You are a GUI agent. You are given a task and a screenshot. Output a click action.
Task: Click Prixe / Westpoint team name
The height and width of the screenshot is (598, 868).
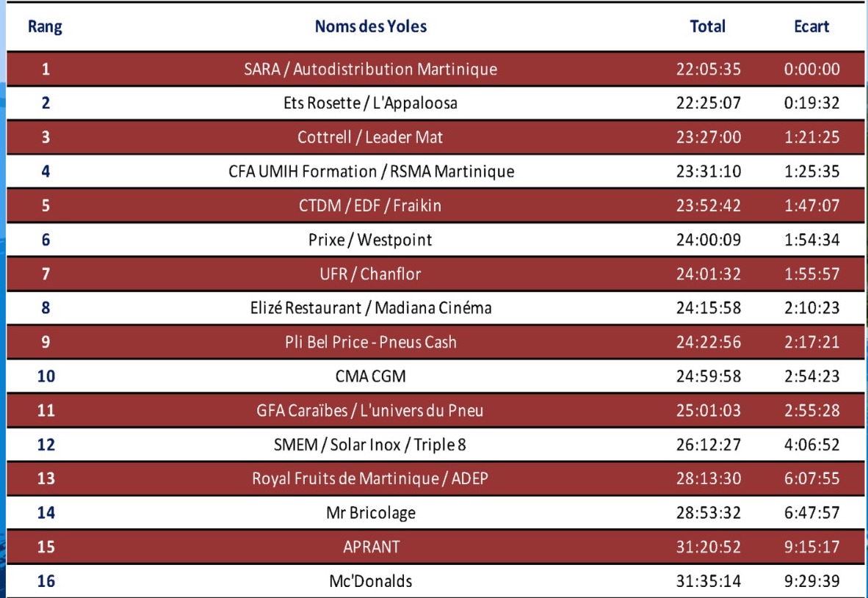[x=370, y=240]
